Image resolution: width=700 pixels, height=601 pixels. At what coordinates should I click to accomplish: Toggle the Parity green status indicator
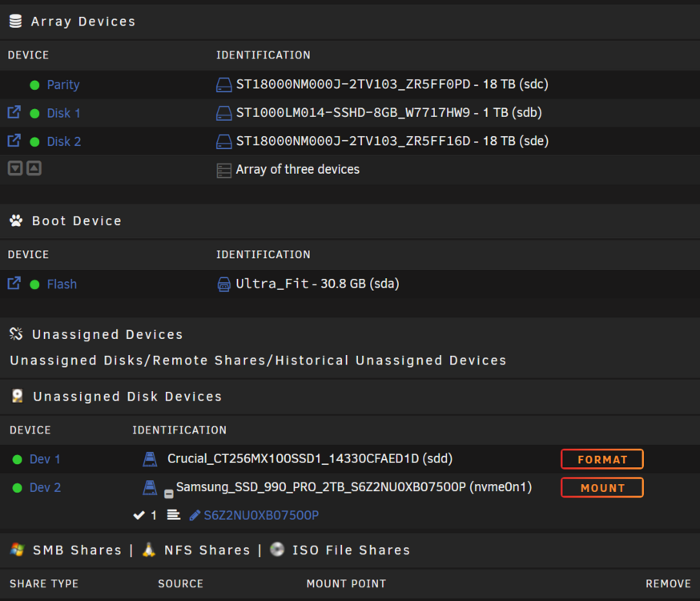click(34, 85)
